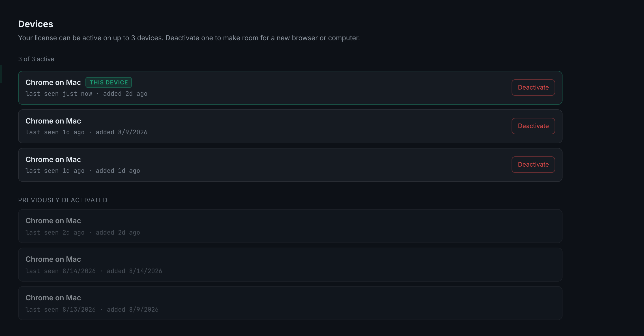Click Chrome on Mac title beside THIS DEVICE

[53, 82]
